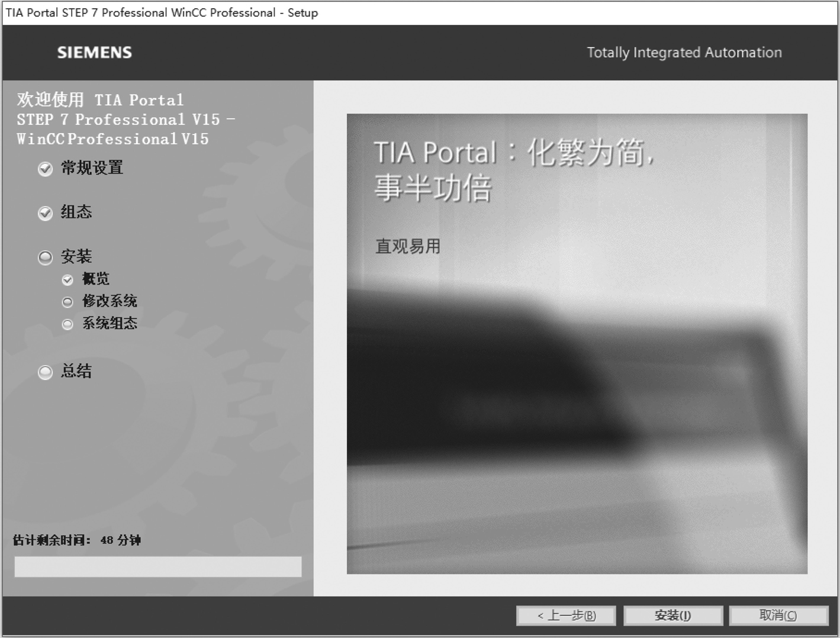Click the installation progress bar
The image size is (840, 638).
(158, 566)
